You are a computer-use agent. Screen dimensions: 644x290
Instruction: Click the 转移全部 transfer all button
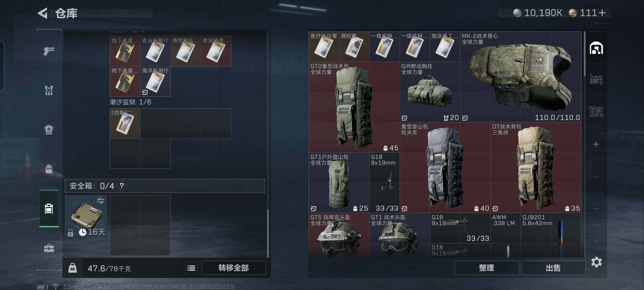[234, 268]
